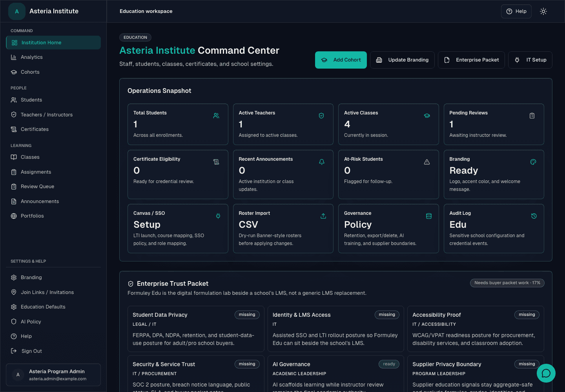Image resolution: width=565 pixels, height=392 pixels.
Task: Click the Portfolios globe icon
Action: 14,216
